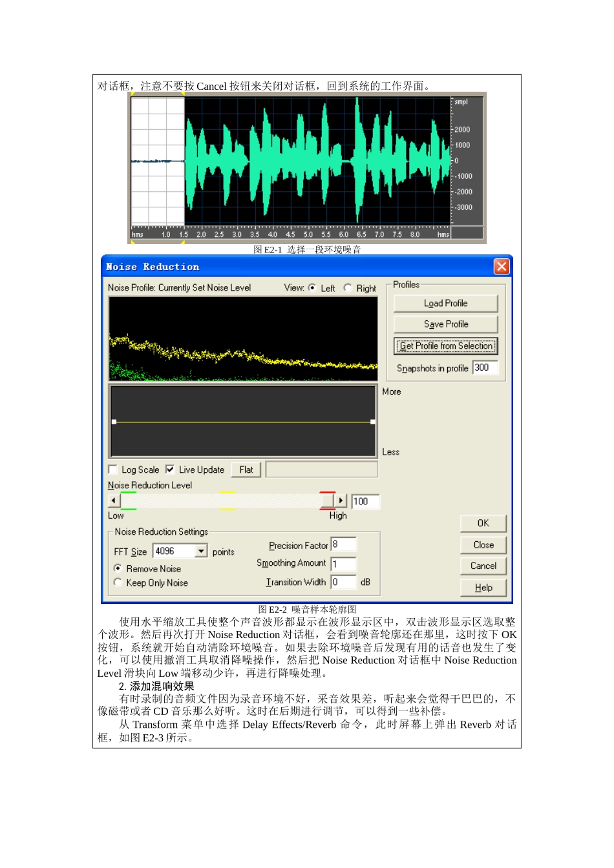Click the slider's right arrow
Screen dimensions: 614x868
coord(341,501)
